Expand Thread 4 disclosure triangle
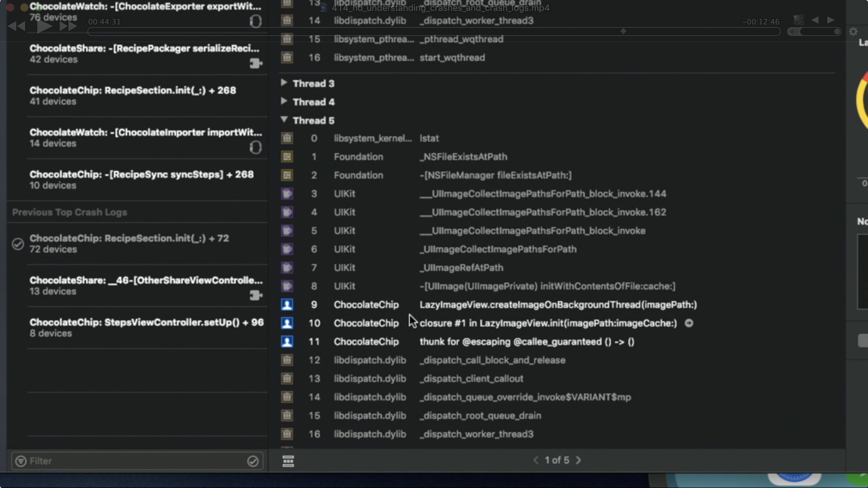 pos(284,101)
